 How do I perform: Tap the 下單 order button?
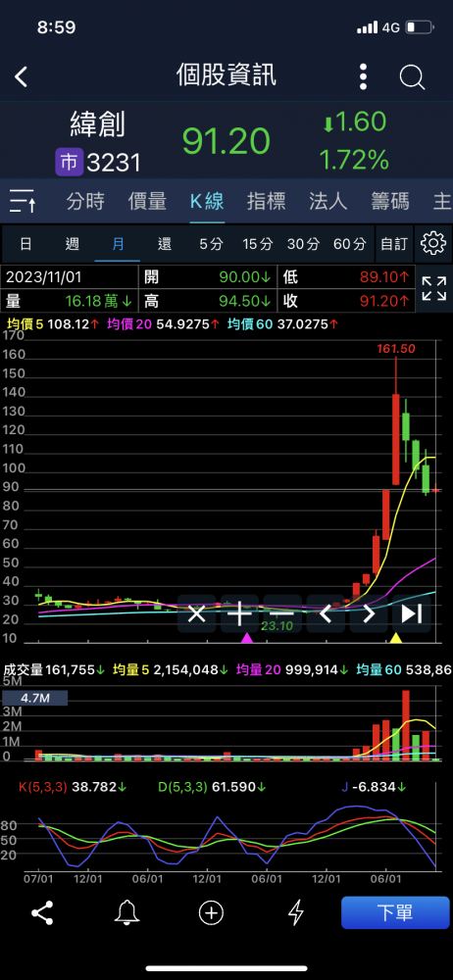(395, 912)
